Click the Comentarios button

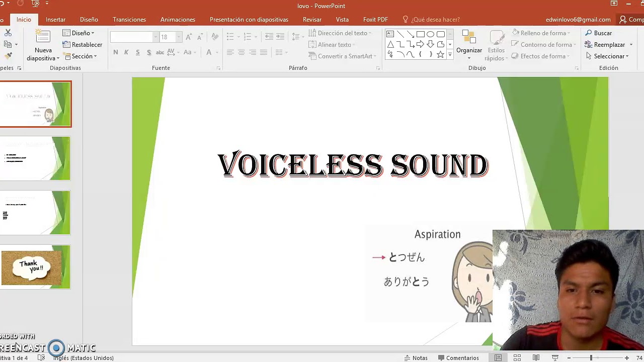point(458,358)
